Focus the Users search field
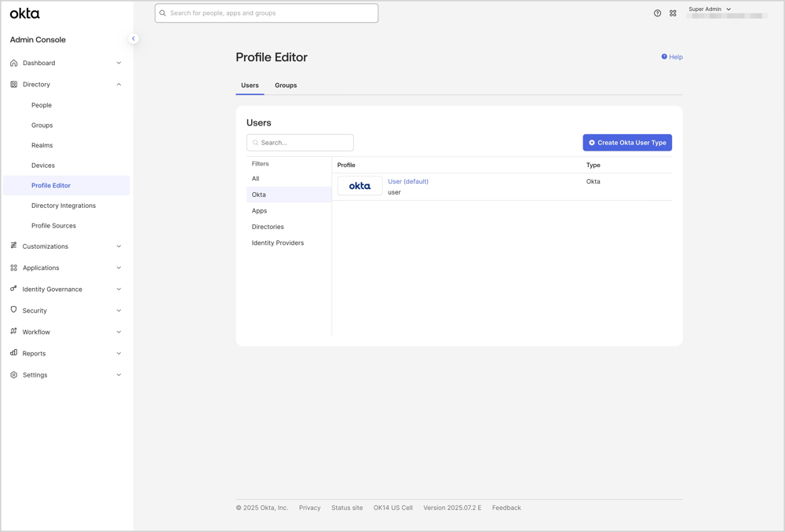This screenshot has width=785, height=532. tap(300, 143)
